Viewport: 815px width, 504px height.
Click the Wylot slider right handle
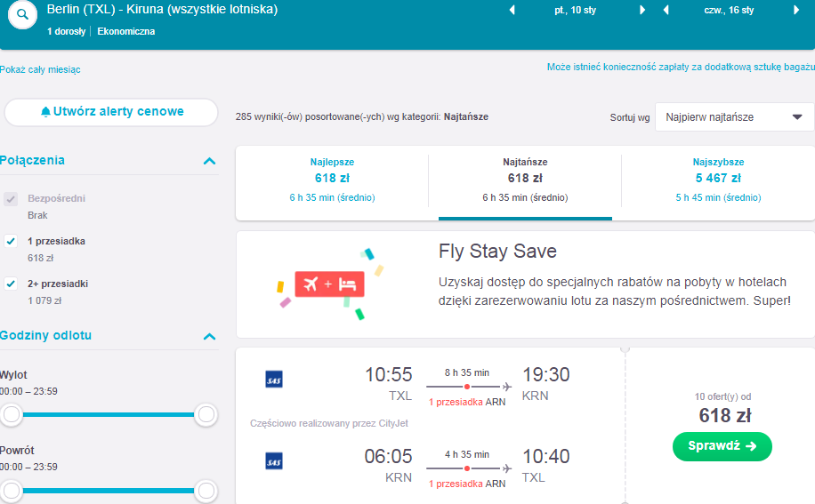coord(206,414)
